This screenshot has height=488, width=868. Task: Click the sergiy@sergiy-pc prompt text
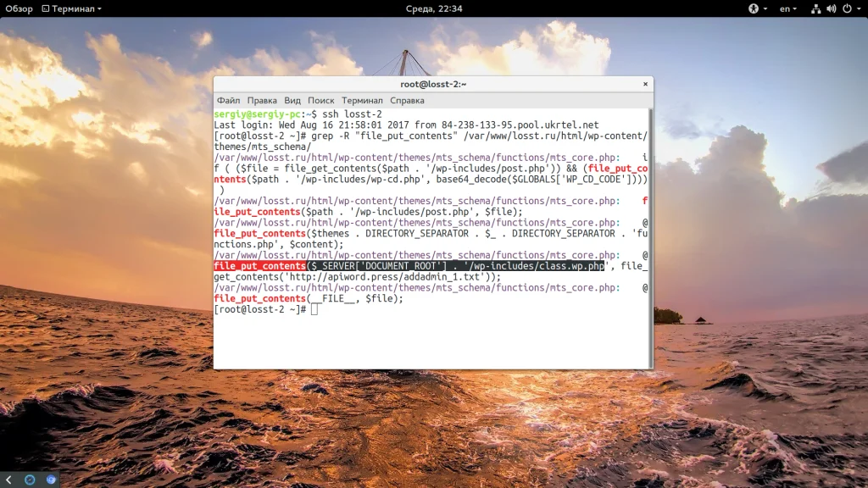[x=258, y=114]
